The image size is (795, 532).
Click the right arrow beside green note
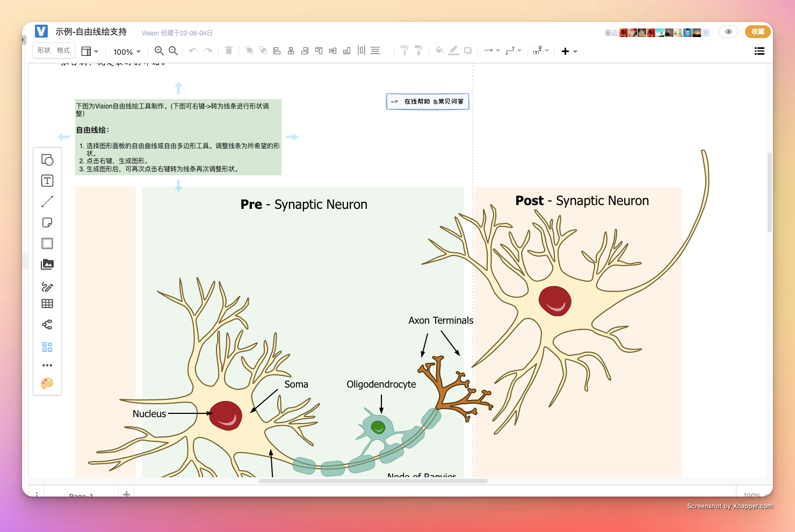click(x=292, y=137)
